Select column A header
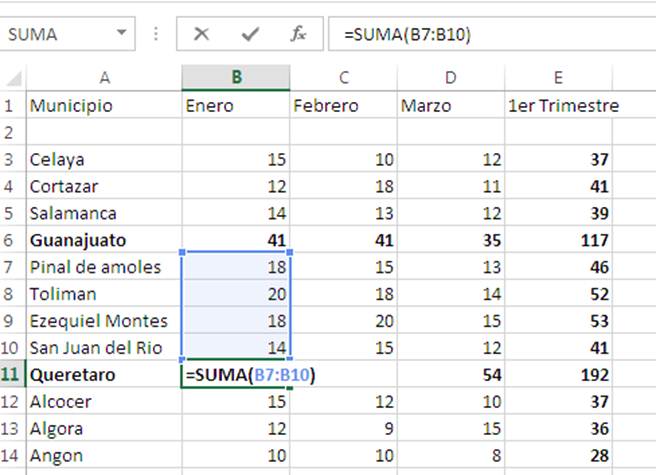Viewport: 656px width, 475px height. [x=103, y=78]
